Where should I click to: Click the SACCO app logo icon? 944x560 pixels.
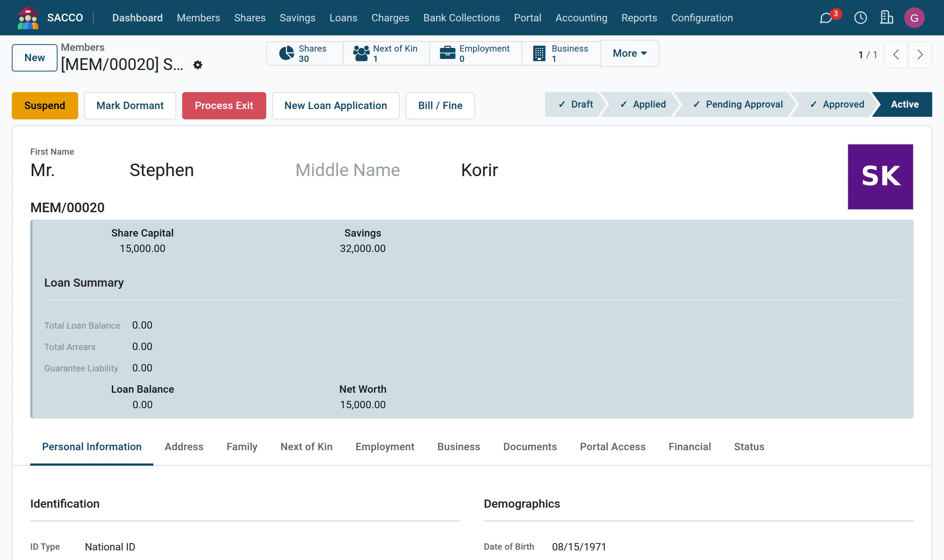28,18
